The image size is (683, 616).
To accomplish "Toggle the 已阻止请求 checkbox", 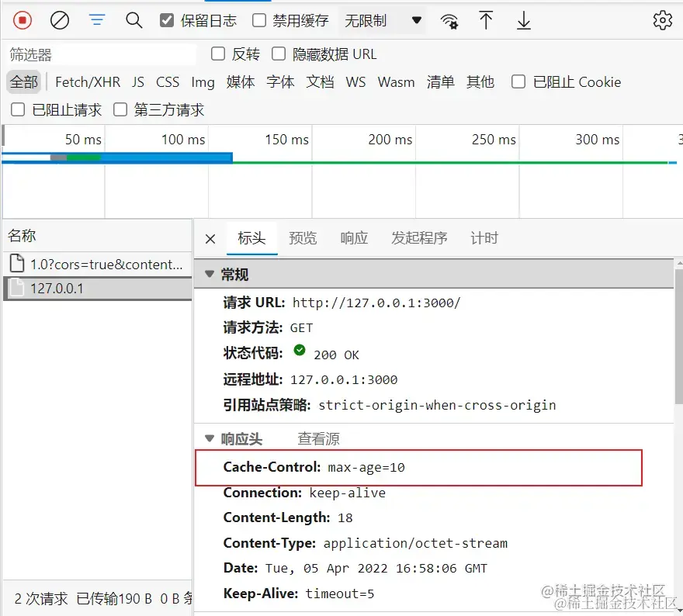I will pyautogui.click(x=17, y=109).
